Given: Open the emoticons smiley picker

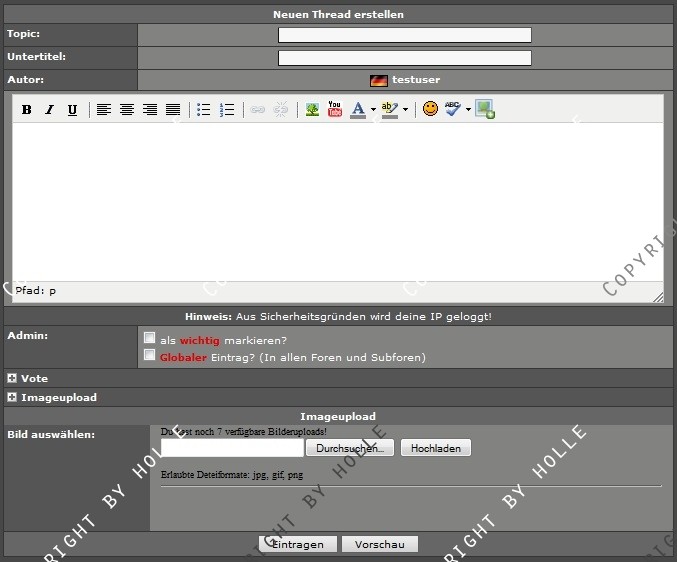Looking at the screenshot, I should coord(430,109).
